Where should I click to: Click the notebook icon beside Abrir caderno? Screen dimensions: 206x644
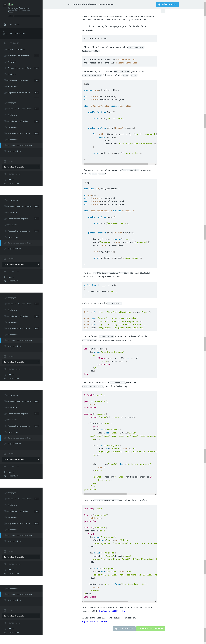pos(5,24)
